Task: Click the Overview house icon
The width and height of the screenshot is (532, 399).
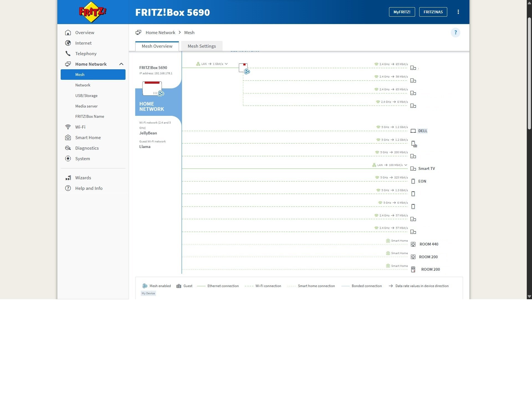Action: pyautogui.click(x=68, y=32)
